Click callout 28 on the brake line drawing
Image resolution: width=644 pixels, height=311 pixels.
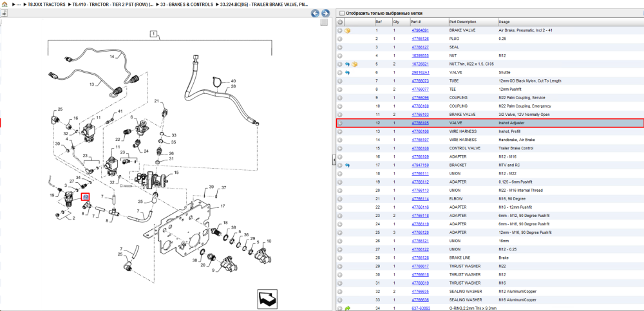pos(233,86)
